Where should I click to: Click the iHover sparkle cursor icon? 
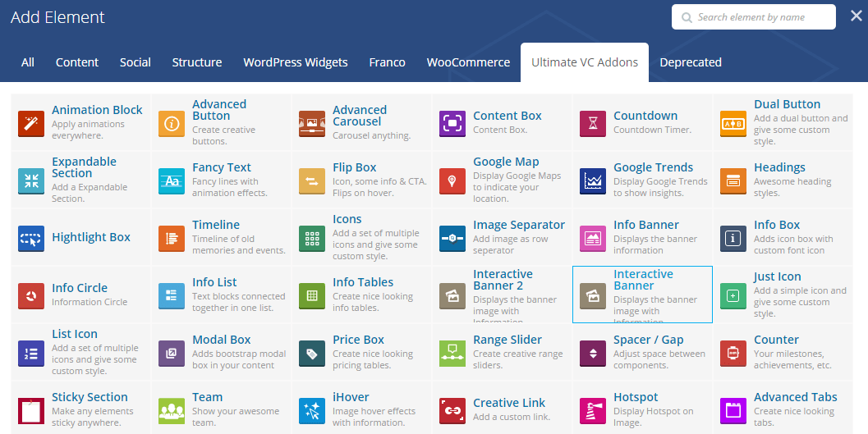coord(312,411)
